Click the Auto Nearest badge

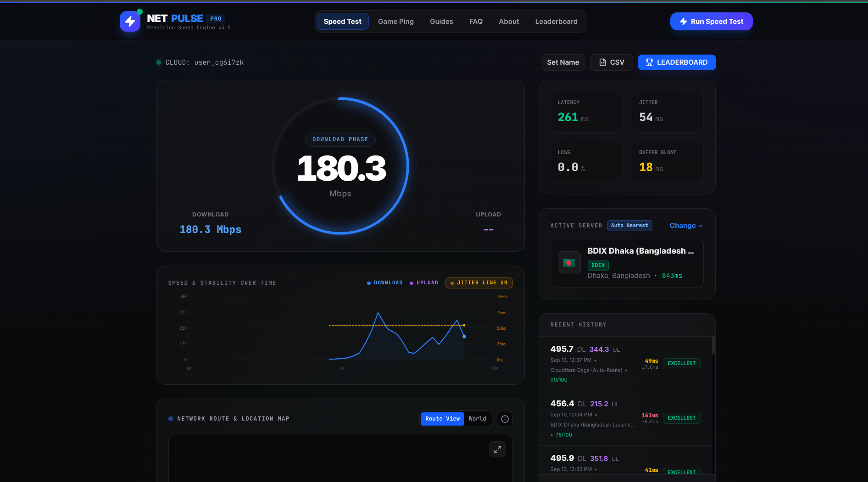[x=629, y=226]
